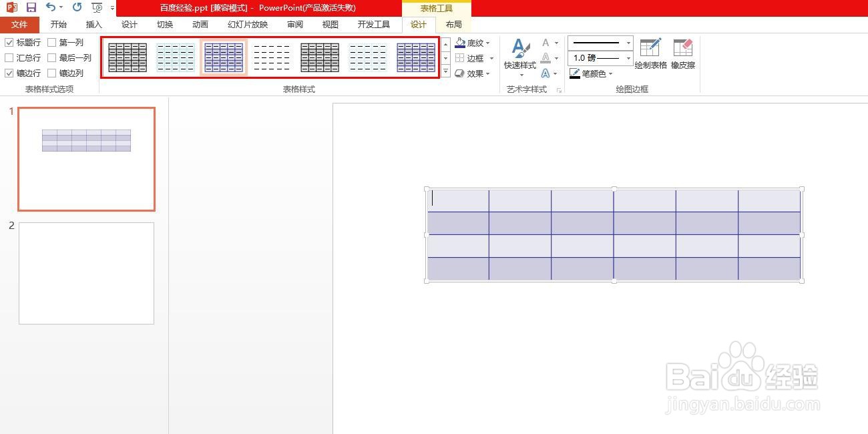Image resolution: width=868 pixels, height=434 pixels.
Task: Apply shading with the 底纹 paint bucket icon
Action: [460, 43]
